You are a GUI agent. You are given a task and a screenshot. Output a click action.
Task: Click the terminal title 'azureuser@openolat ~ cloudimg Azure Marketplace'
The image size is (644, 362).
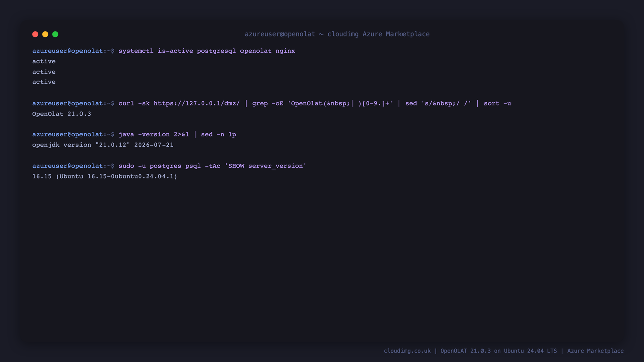click(x=337, y=34)
